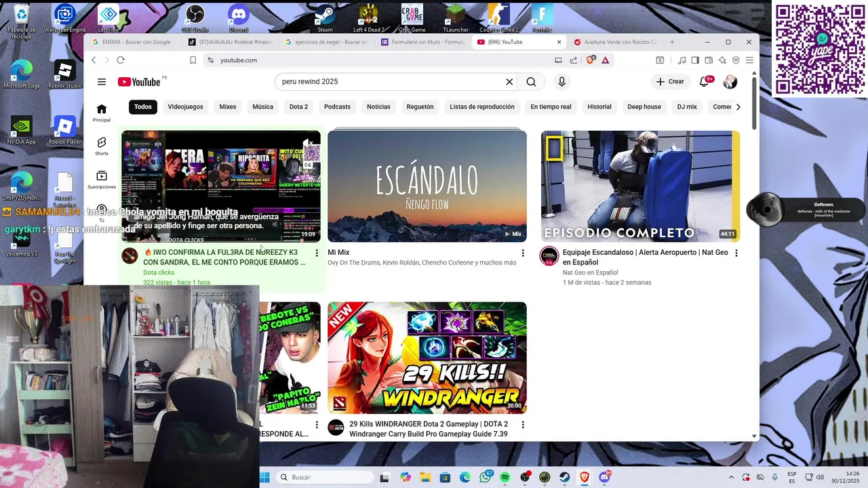
Task: Select the Reguetón filter chip
Action: (420, 107)
